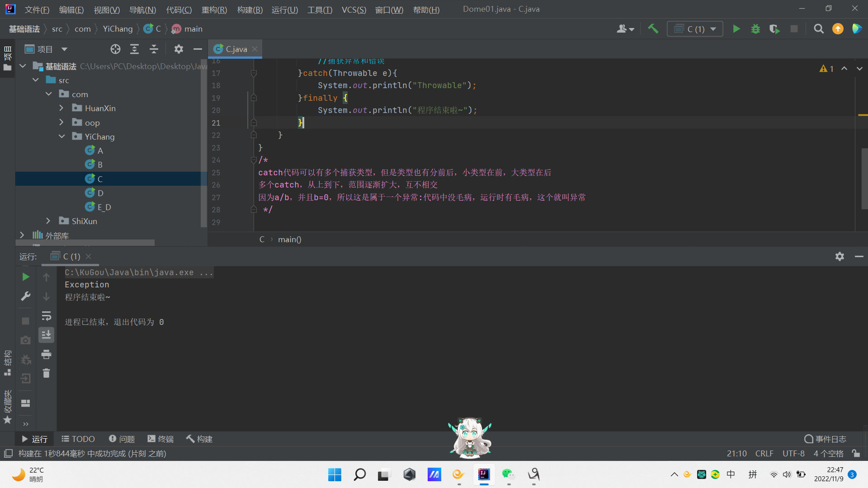Viewport: 868px width, 488px height.
Task: Click the Build project hammer icon
Action: 653,29
